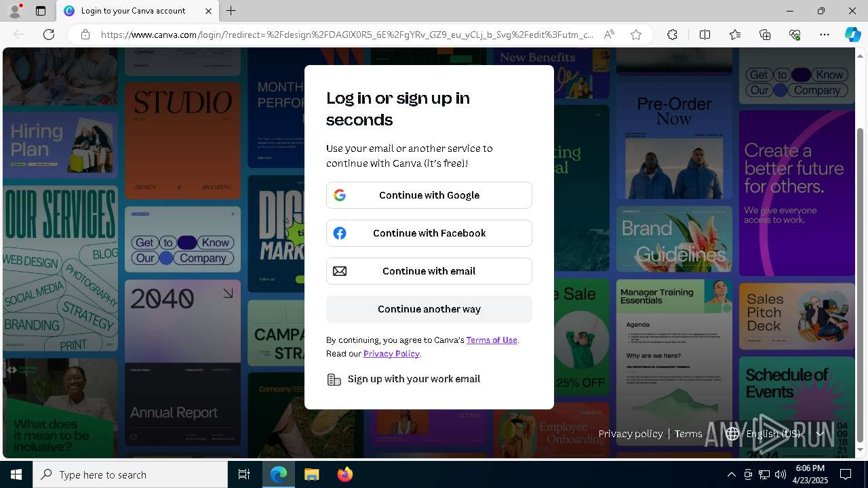The height and width of the screenshot is (488, 868).
Task: Open volume control in tray
Action: [780, 474]
